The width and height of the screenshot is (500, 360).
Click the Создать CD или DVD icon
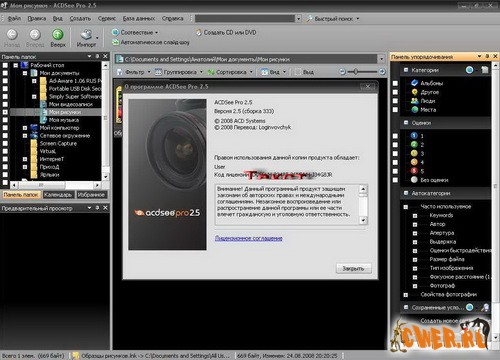pyautogui.click(x=199, y=32)
